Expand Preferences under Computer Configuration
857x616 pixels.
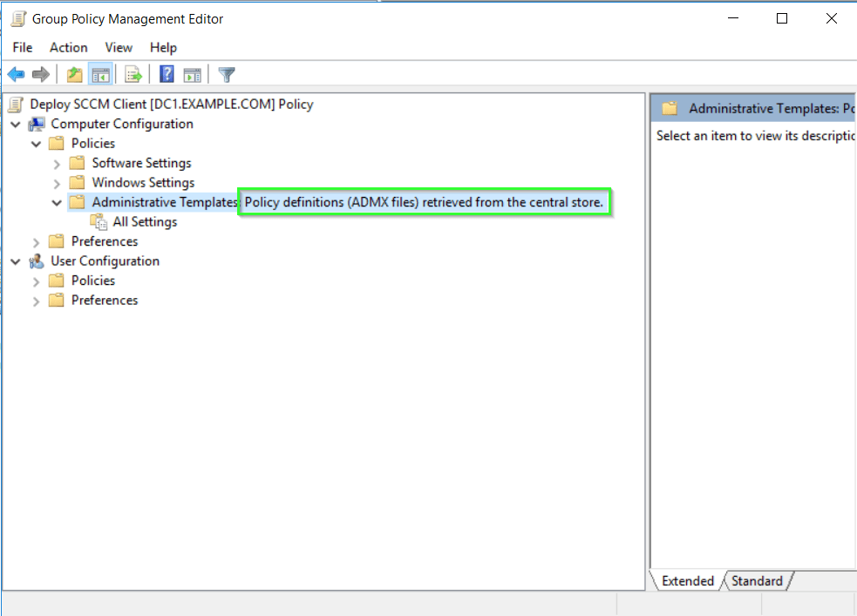(37, 242)
